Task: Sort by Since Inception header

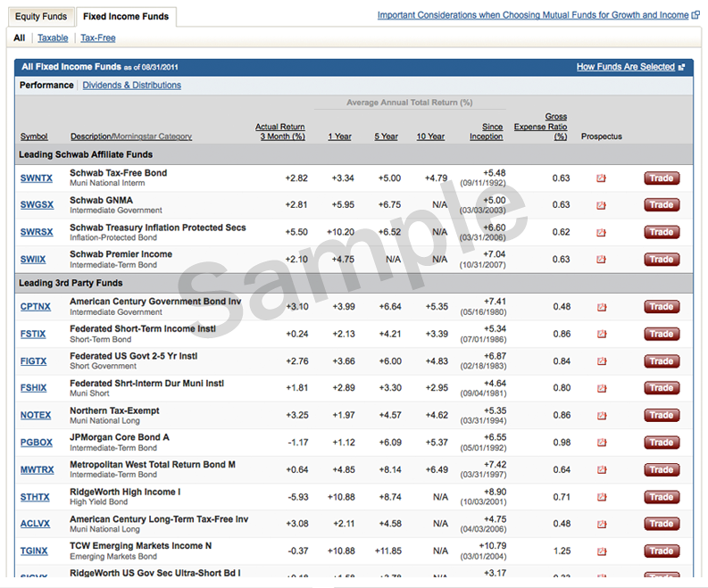Action: click(x=487, y=131)
